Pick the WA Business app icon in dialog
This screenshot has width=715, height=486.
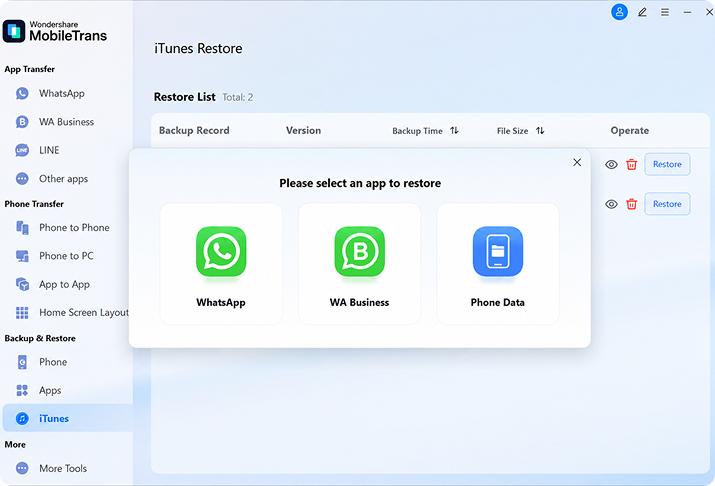[359, 251]
